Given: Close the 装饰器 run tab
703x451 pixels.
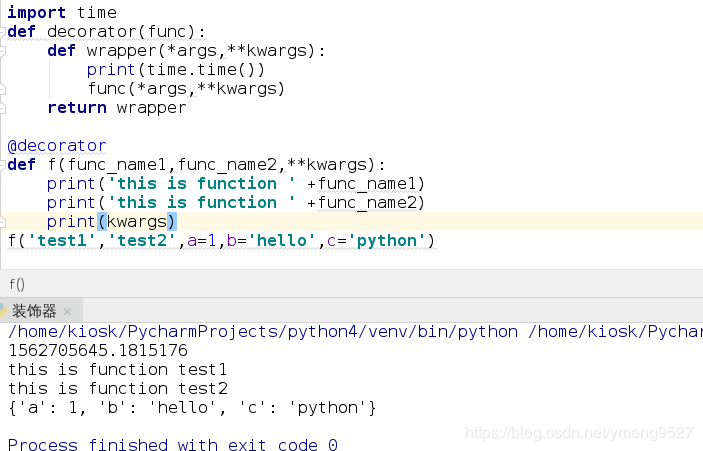Looking at the screenshot, I should click(x=68, y=311).
